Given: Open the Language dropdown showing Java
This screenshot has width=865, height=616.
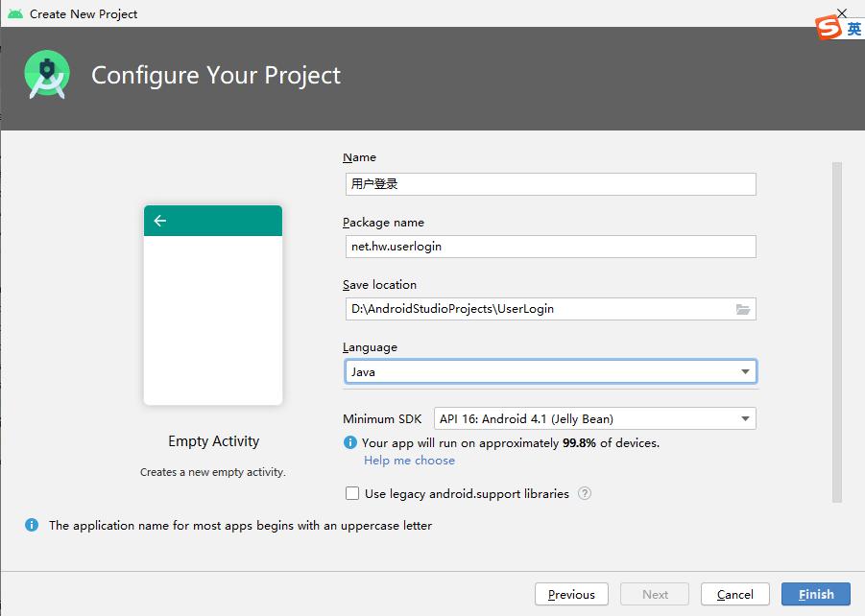Looking at the screenshot, I should pos(550,371).
